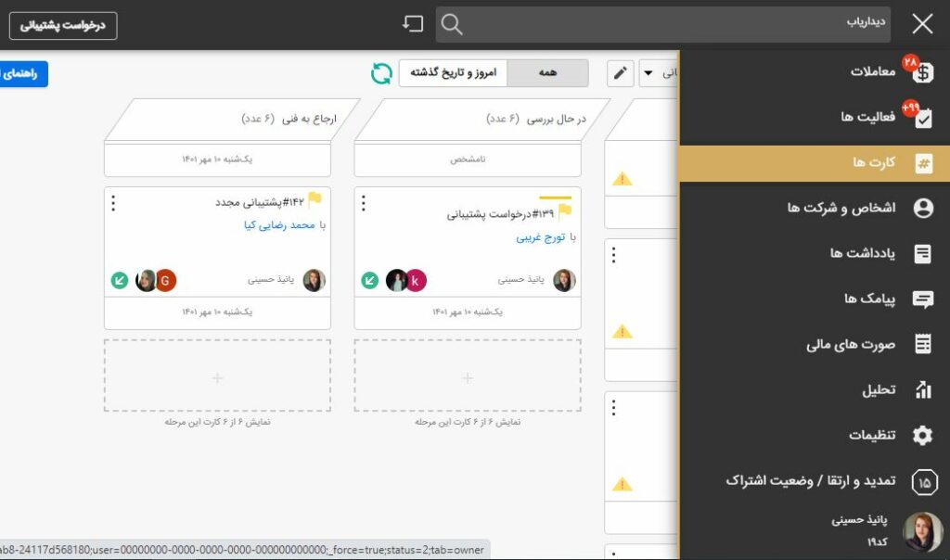Open card #142 پشتیبانی مجدد title
Image resolution: width=950 pixels, height=560 pixels.
click(260, 202)
